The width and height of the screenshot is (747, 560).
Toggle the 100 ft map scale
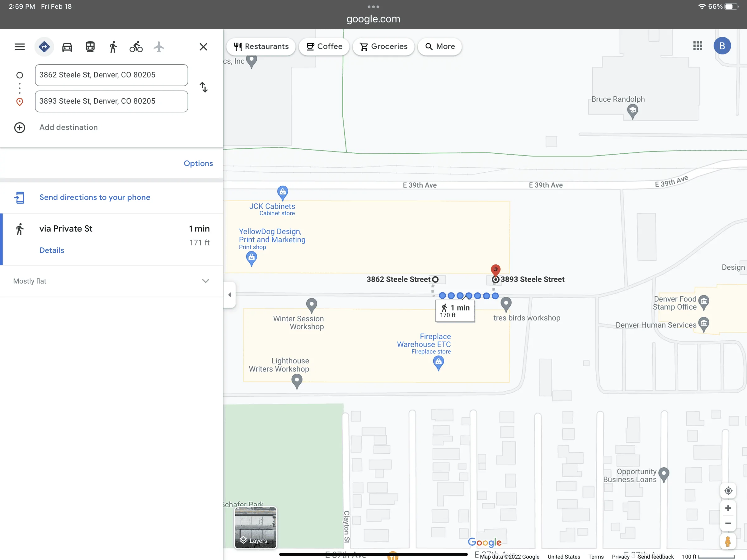[708, 557]
